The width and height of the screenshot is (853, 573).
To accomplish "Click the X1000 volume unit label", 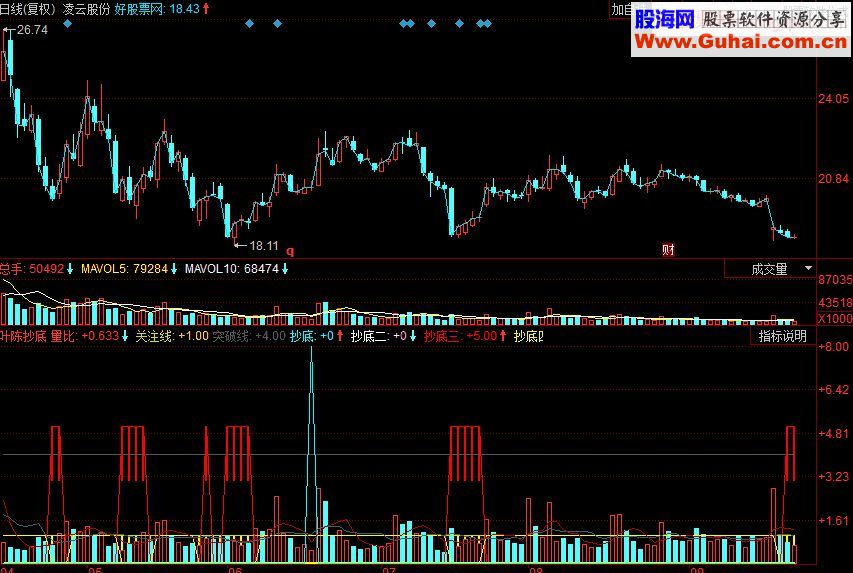I will [x=835, y=318].
